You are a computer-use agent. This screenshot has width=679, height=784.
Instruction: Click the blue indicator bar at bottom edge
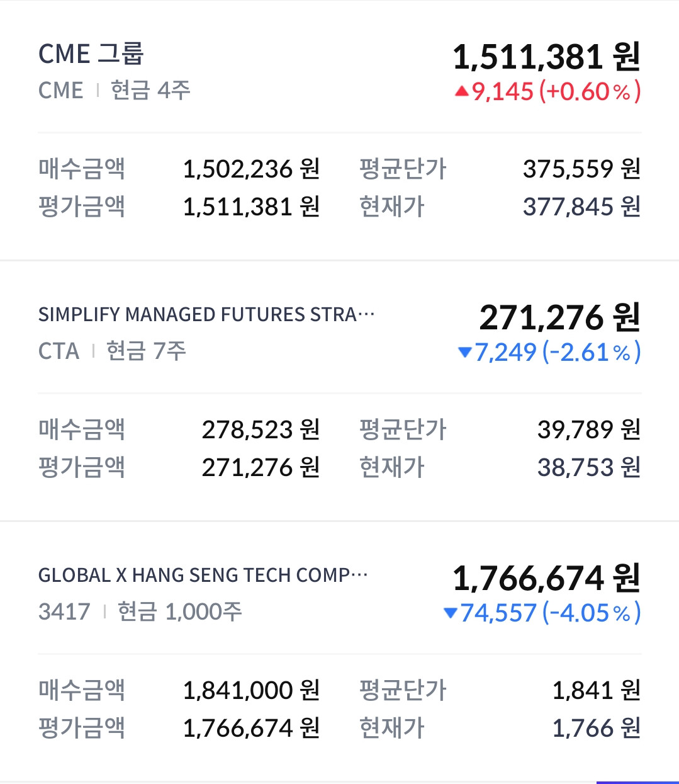tap(637, 782)
